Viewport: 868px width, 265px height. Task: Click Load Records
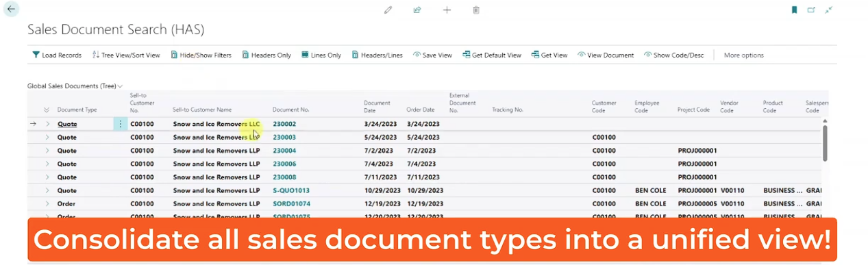57,55
